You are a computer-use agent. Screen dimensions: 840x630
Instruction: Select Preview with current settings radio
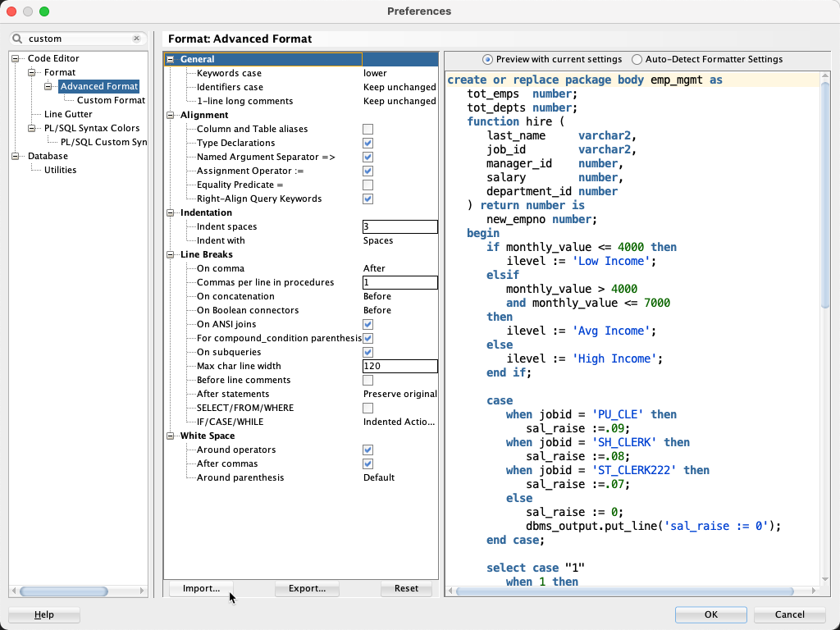(x=487, y=59)
